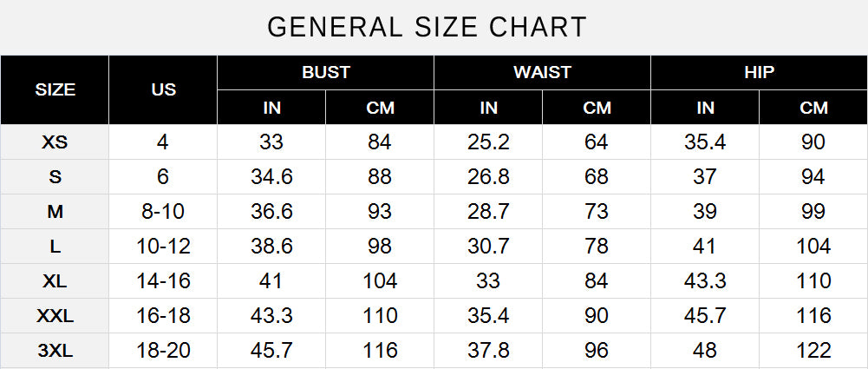Select the HIP header cell
The image size is (868, 369).
coord(759,72)
